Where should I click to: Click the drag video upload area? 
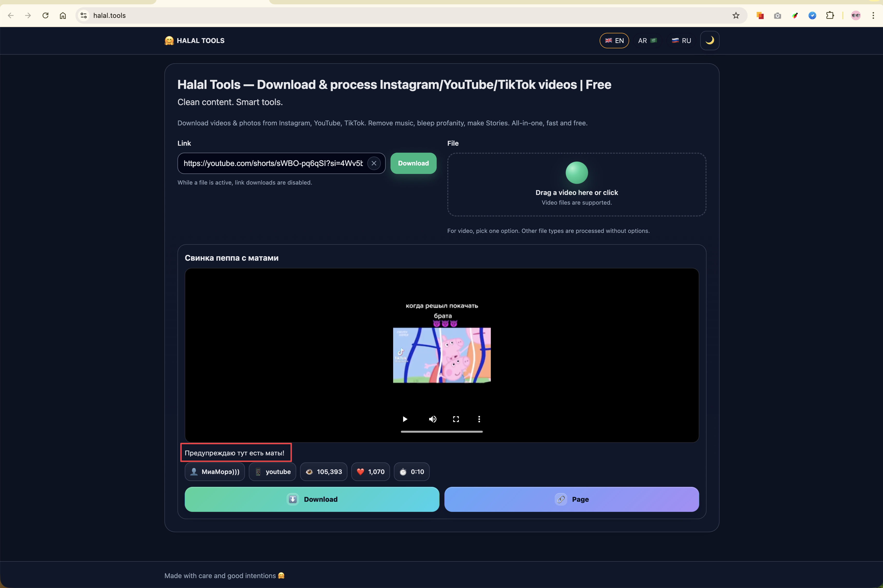coord(576,184)
